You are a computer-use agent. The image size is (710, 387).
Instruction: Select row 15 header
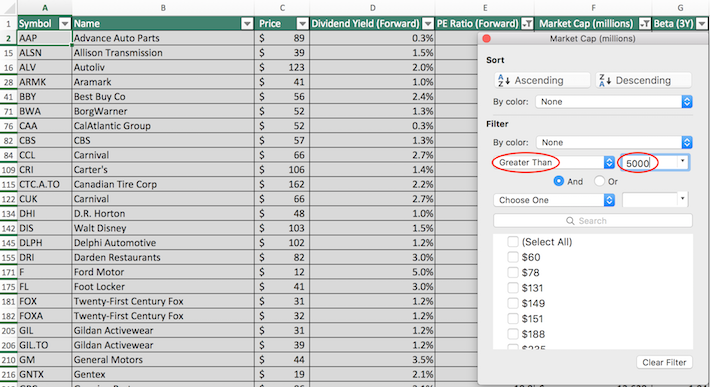tap(9, 53)
